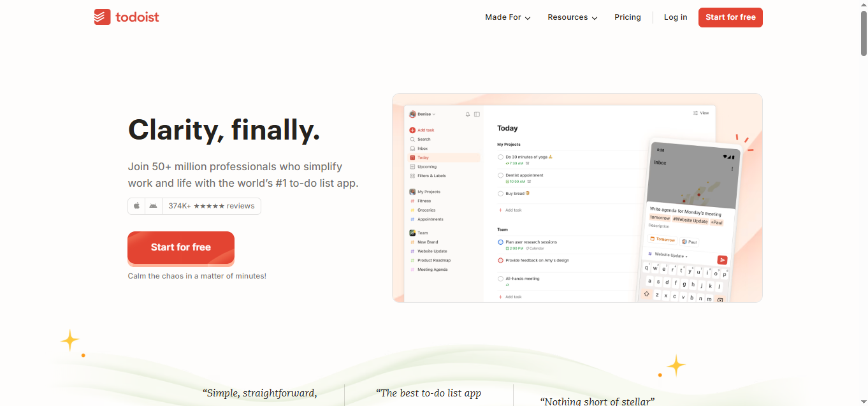Click the My Projects avatar icon in the sidebar
The image size is (868, 406).
[x=412, y=192]
